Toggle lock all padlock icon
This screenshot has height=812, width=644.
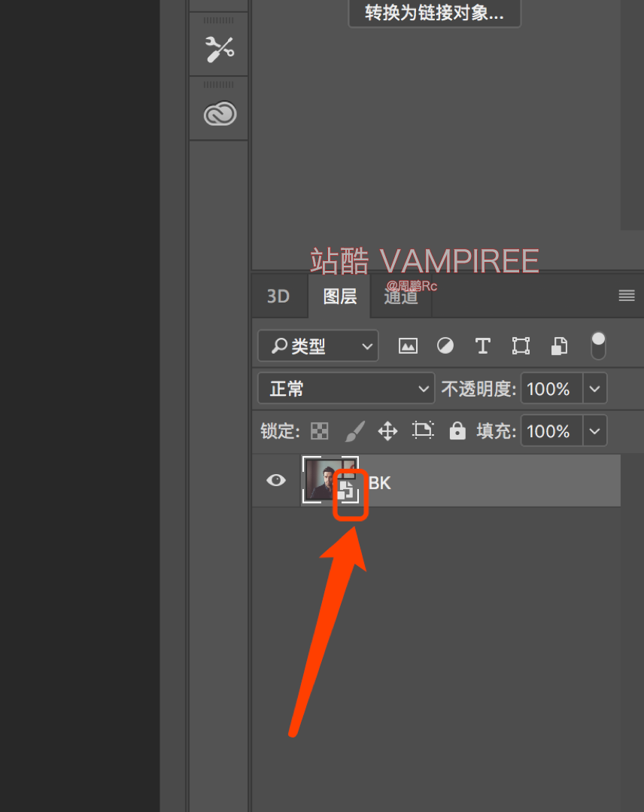pyautogui.click(x=457, y=430)
